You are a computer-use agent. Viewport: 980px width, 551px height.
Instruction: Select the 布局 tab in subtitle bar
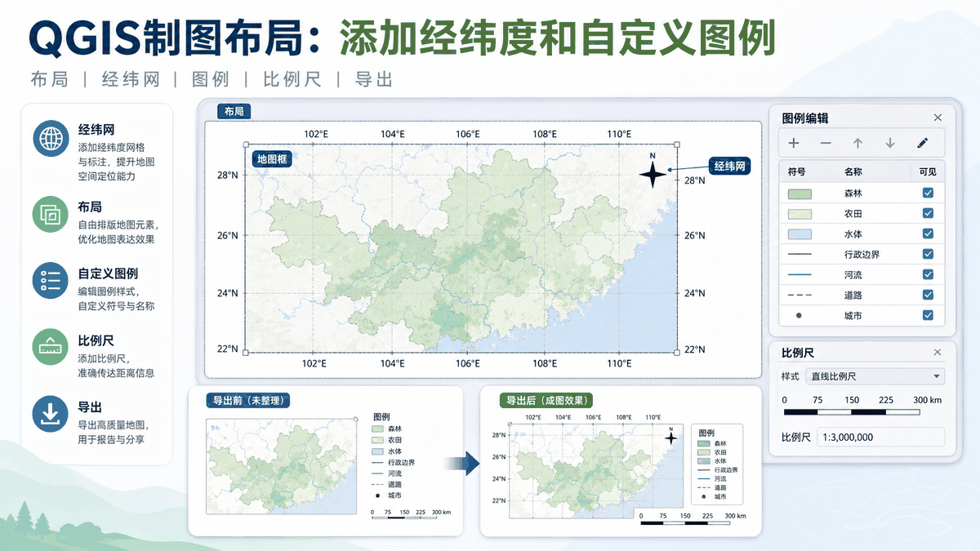coord(49,79)
